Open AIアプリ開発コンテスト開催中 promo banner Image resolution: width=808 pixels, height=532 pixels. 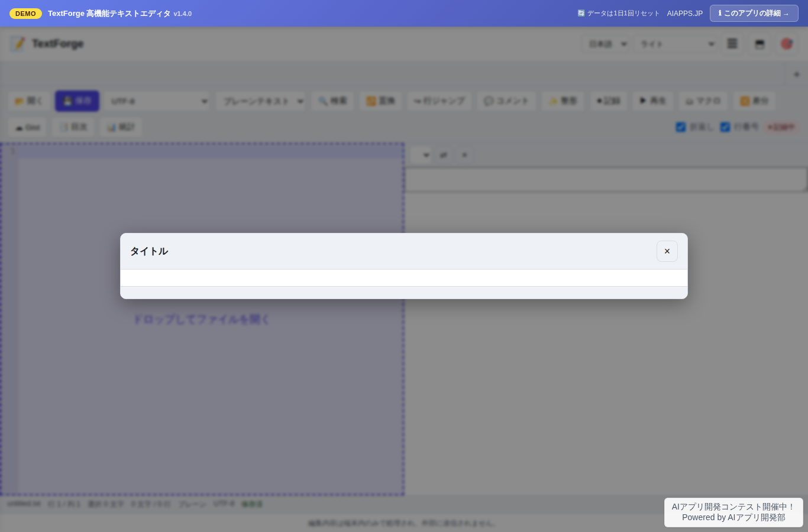[733, 512]
